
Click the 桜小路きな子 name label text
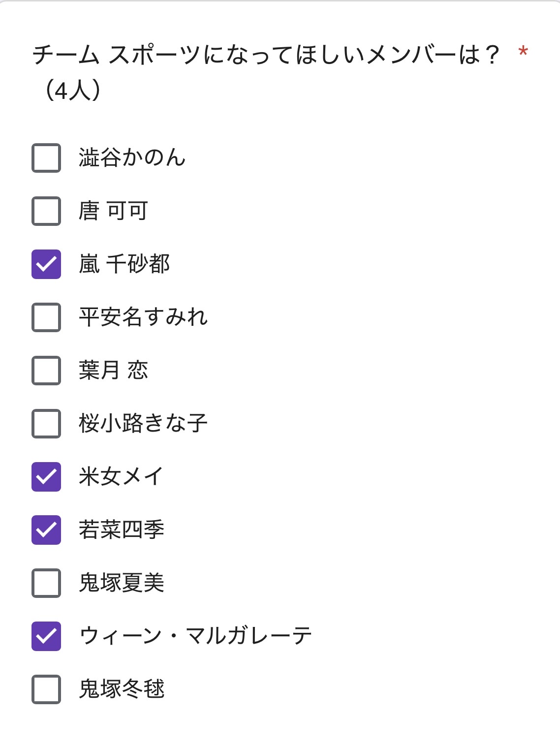(143, 424)
